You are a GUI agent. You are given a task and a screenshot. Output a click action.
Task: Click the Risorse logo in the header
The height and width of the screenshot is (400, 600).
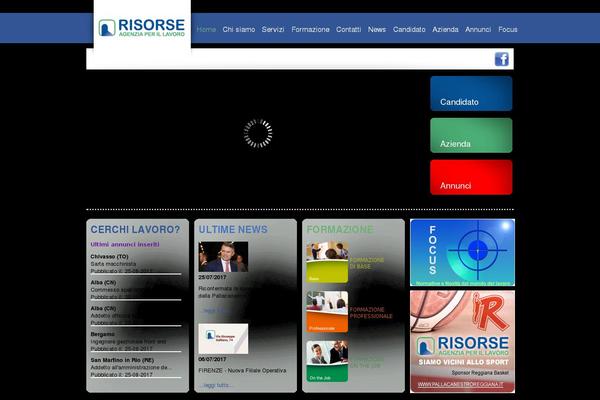[142, 28]
